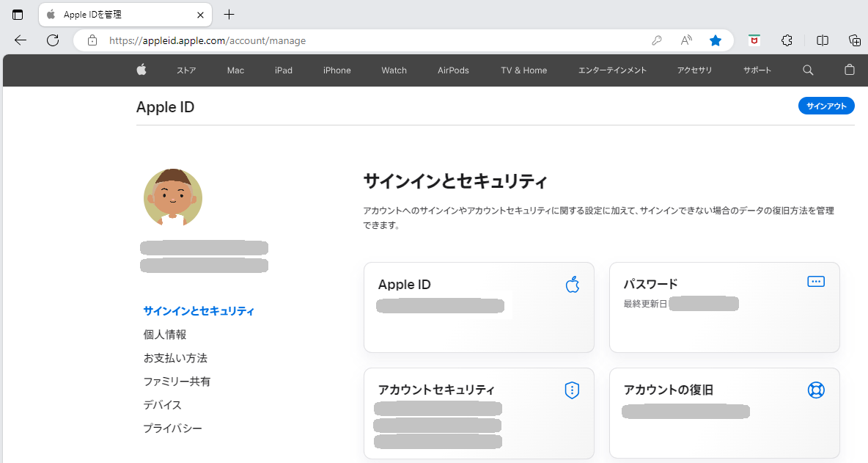Image resolution: width=868 pixels, height=463 pixels.
Task: Go to ファミリー共有 section
Action: (x=177, y=382)
